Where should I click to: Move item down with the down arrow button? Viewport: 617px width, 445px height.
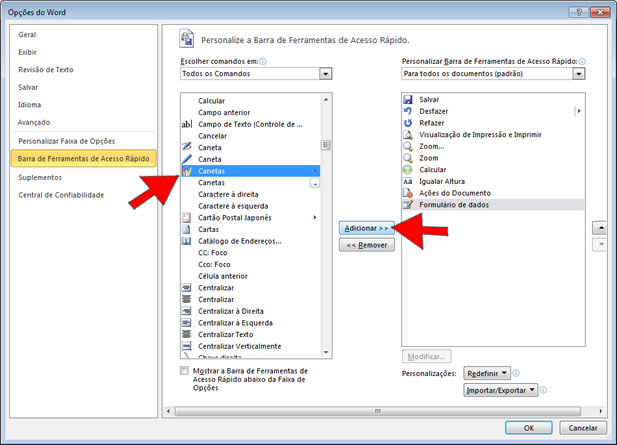tap(600, 245)
